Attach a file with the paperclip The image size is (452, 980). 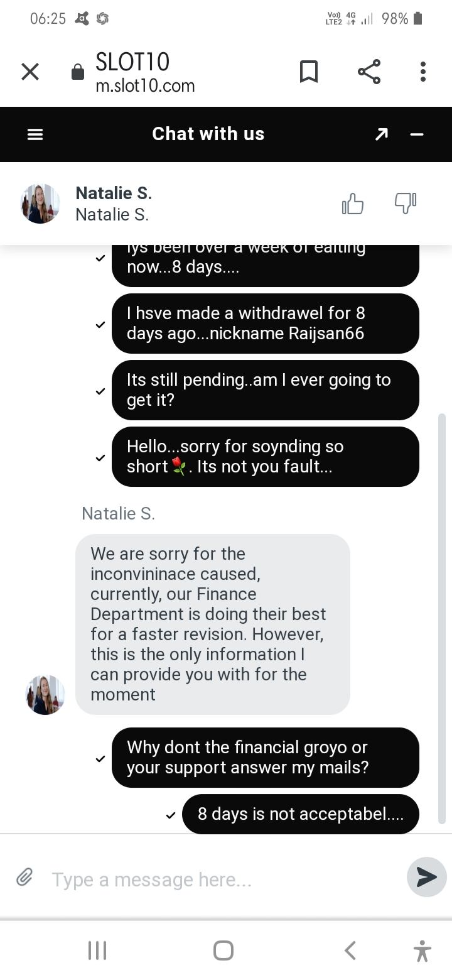pos(24,877)
